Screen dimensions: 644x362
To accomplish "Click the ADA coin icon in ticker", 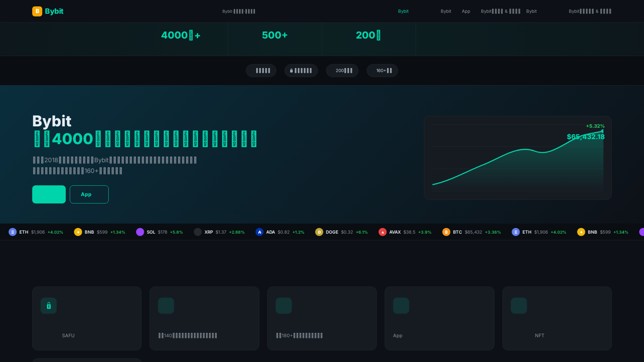I will coord(260,232).
